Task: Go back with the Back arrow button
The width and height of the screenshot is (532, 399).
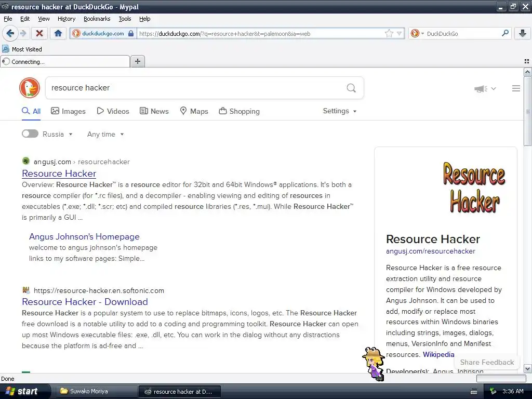Action: coord(10,33)
